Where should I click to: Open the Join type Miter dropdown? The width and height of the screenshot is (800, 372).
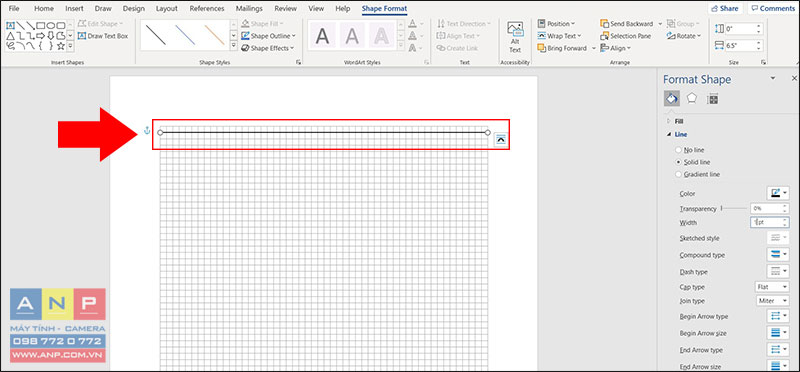(x=772, y=301)
